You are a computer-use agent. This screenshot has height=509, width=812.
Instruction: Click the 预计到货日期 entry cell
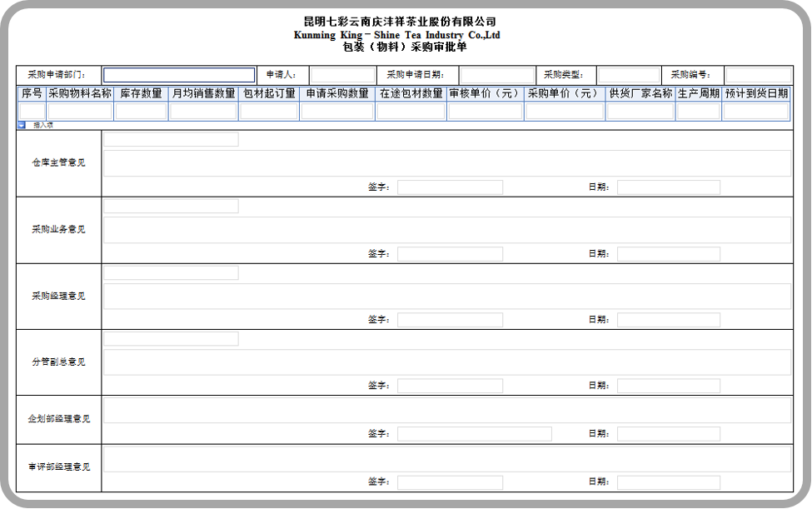[753, 111]
